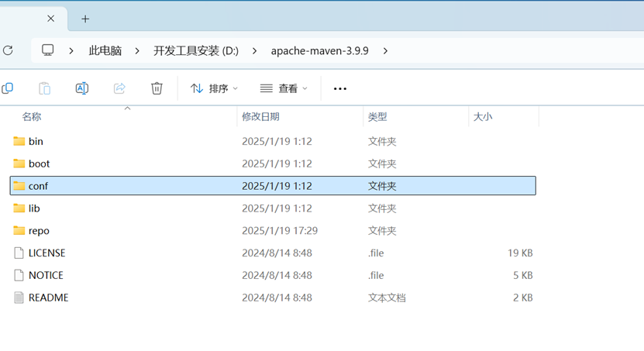Click the delete trash can icon
Image resolution: width=644 pixels, height=351 pixels.
(157, 88)
